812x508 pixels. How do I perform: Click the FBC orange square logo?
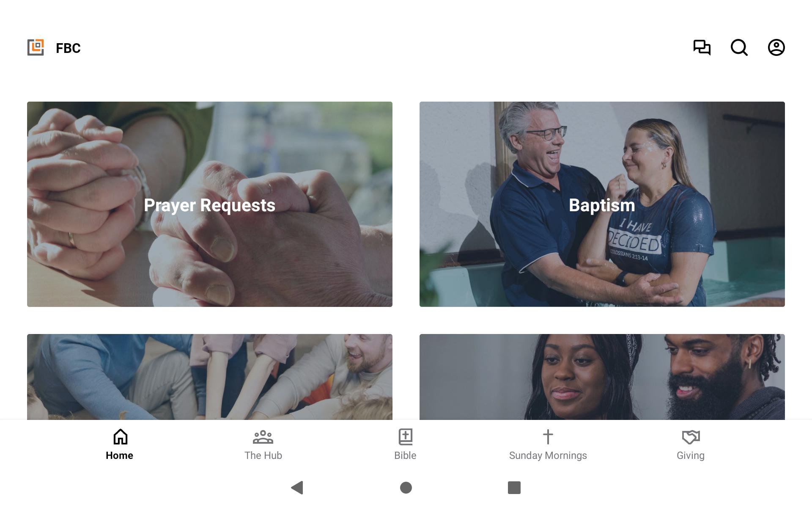[36, 47]
